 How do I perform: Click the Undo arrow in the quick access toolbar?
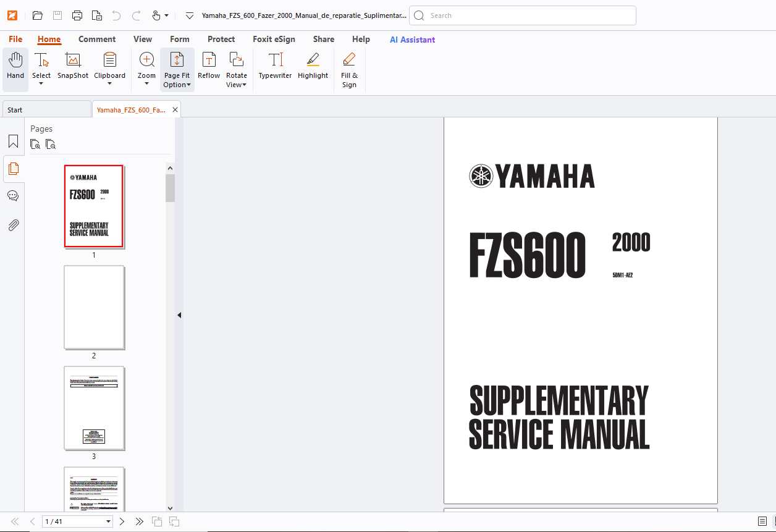pos(116,15)
